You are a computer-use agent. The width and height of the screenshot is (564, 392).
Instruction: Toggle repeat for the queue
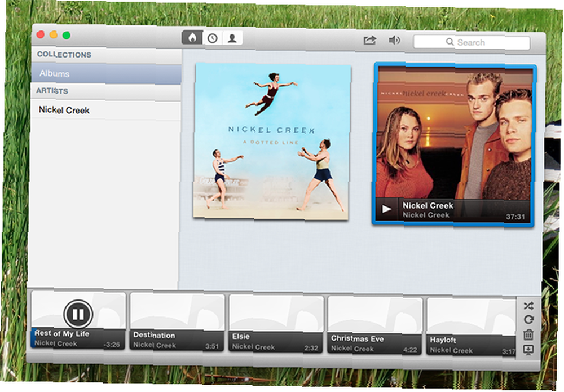[x=528, y=320]
